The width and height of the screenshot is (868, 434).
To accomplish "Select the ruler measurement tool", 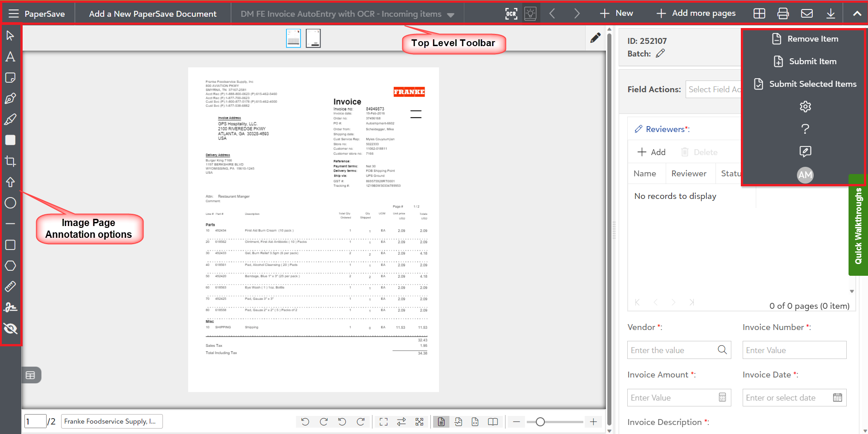I will click(10, 287).
